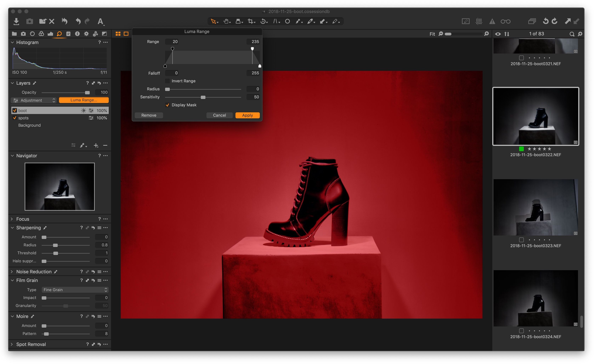Activate the Draw Mask brush tool

pyautogui.click(x=298, y=21)
